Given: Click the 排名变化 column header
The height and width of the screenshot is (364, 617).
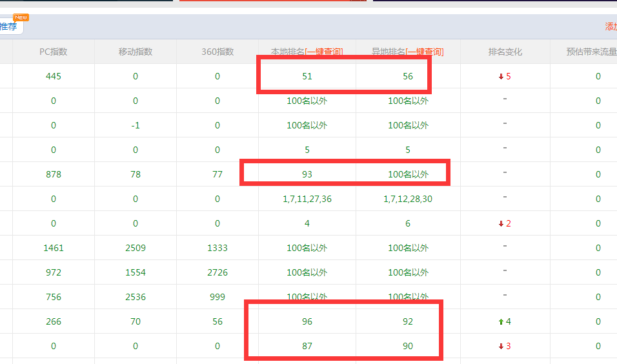Looking at the screenshot, I should (505, 52).
